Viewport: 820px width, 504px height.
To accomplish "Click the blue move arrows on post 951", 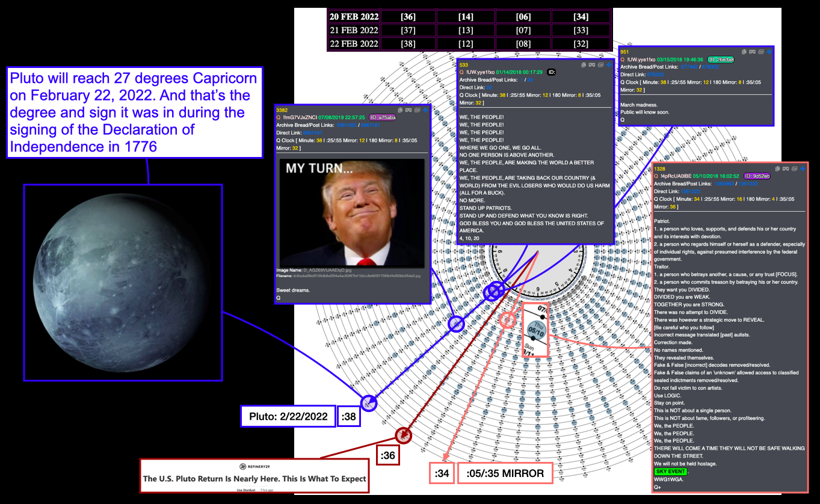I will click(x=769, y=52).
